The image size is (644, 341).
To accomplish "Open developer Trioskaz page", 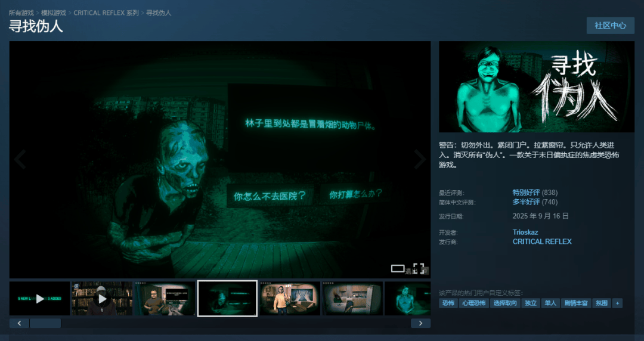I will click(525, 232).
